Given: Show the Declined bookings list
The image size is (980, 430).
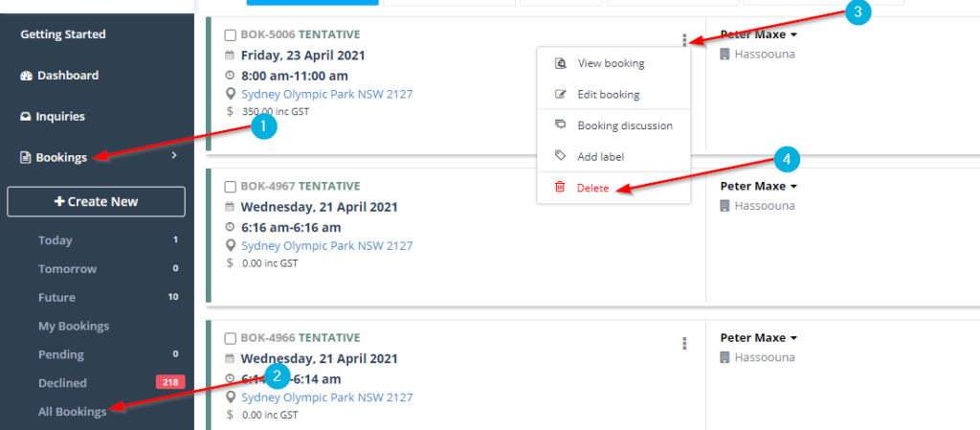Looking at the screenshot, I should [x=62, y=382].
